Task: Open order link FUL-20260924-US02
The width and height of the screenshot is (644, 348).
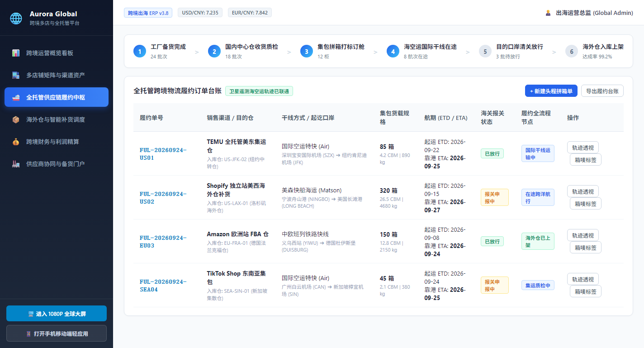Action: 163,198
